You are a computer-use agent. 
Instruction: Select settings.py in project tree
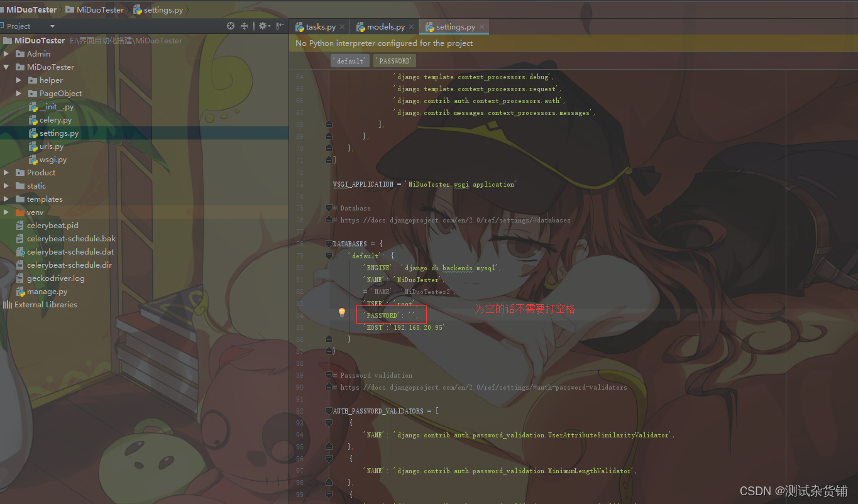(x=59, y=133)
